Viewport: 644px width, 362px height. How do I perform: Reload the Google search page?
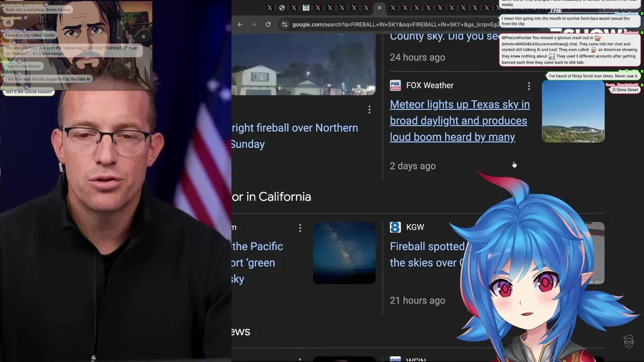click(268, 24)
